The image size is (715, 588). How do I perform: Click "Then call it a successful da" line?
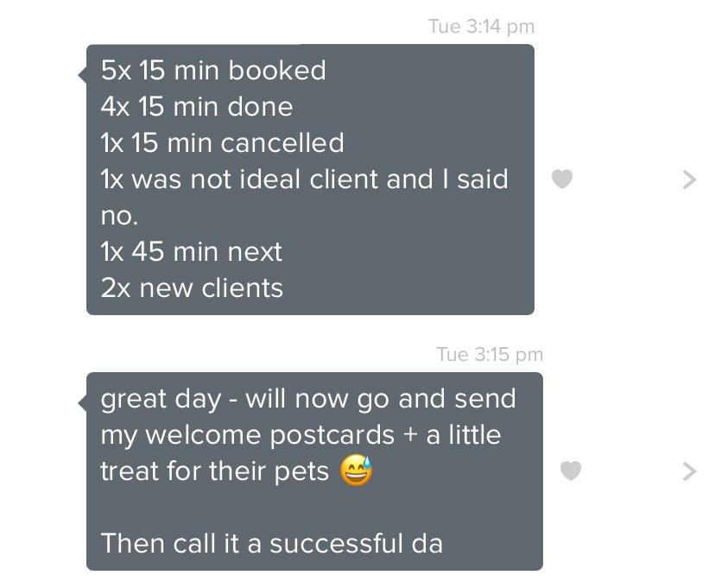click(x=272, y=543)
